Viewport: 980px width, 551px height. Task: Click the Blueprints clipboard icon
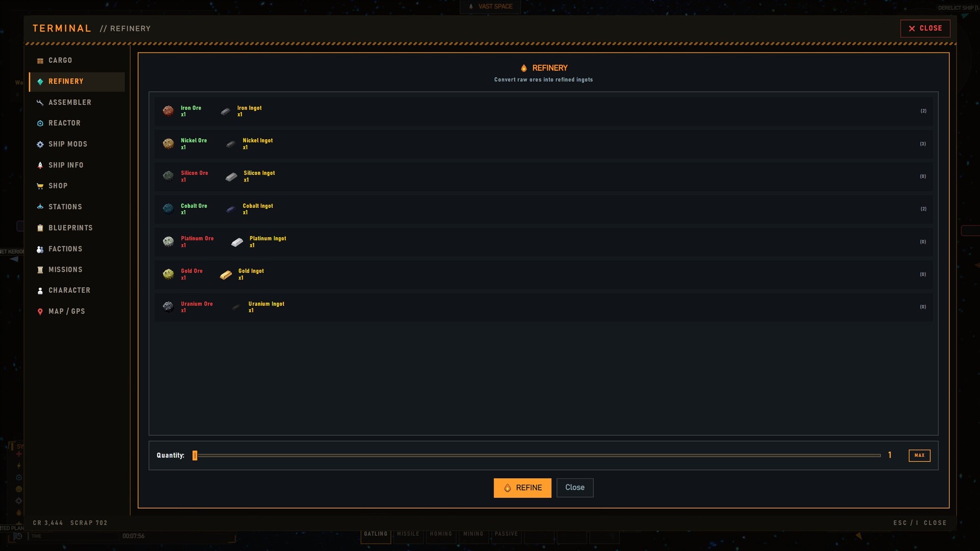click(x=40, y=228)
